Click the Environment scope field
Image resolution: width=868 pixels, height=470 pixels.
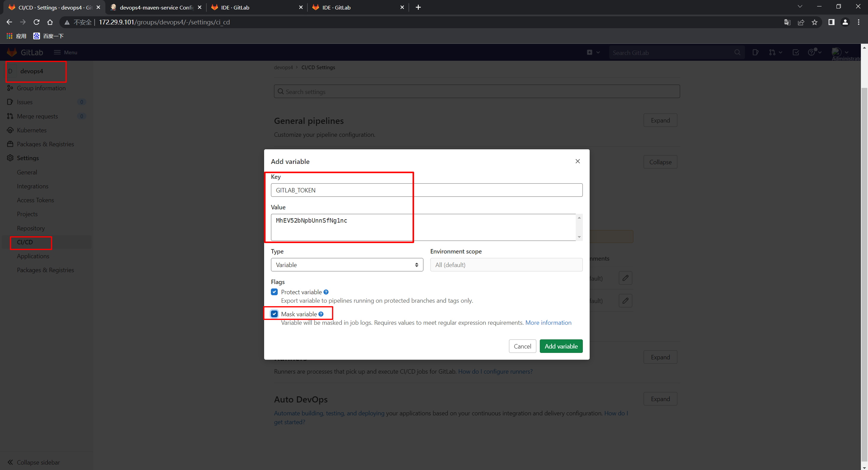[x=506, y=265]
